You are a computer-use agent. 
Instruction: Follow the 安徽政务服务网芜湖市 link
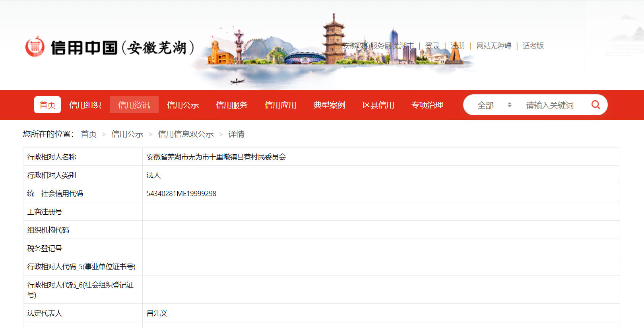378,46
